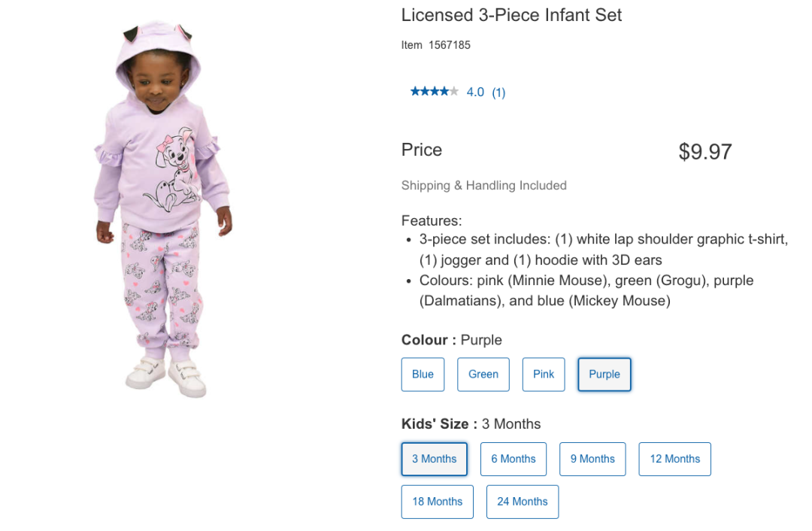Viewport: 812px width, 531px height.
Task: Click the star rating icons
Action: pos(434,92)
